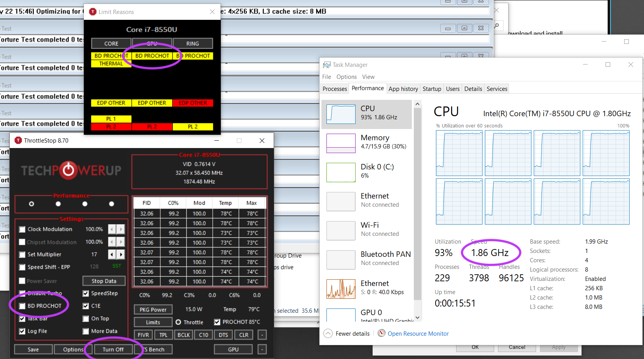Open ThrottleStop Options
The image size is (644, 359).
[73, 349]
